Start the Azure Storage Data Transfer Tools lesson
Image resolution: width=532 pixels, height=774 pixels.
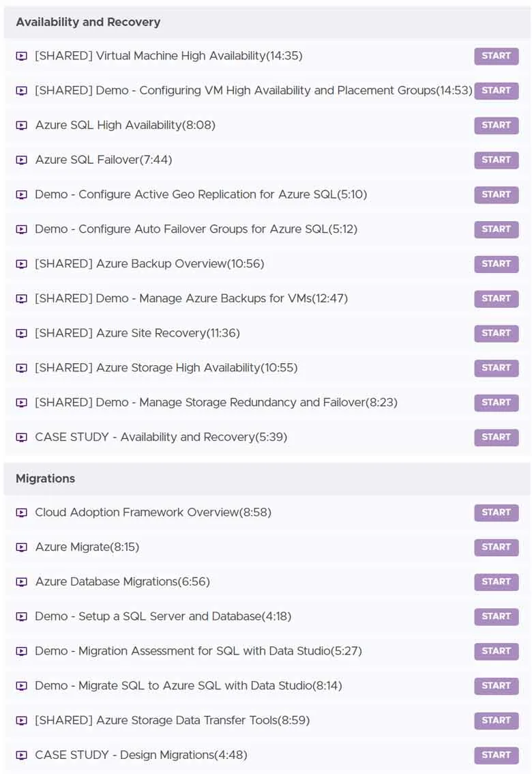tap(496, 720)
